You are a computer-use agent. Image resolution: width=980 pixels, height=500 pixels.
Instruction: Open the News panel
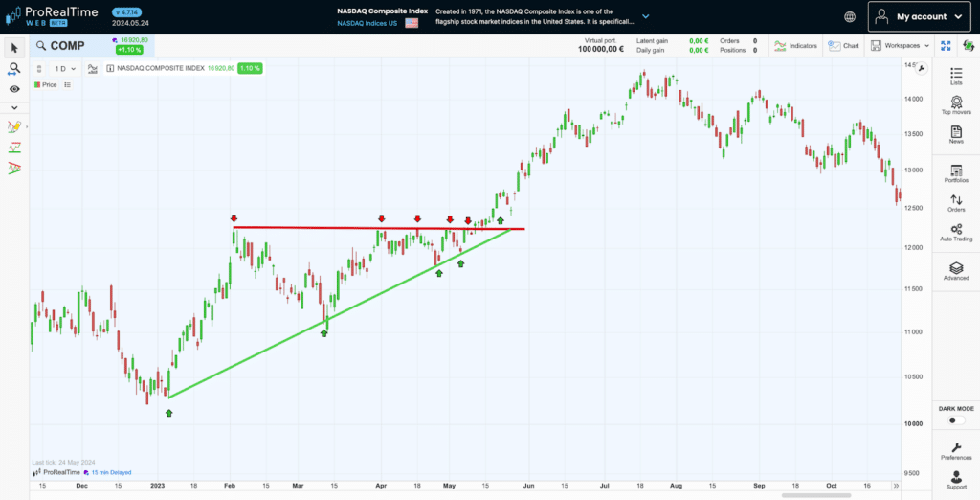pos(956,134)
